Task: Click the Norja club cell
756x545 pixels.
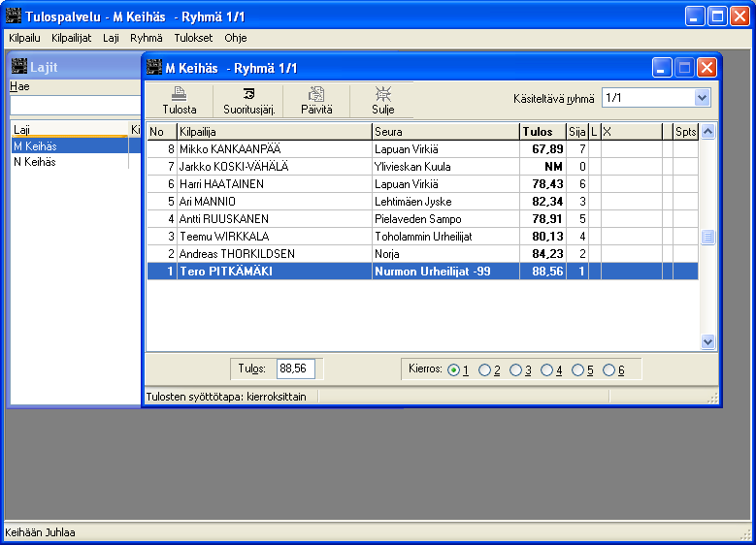Action: [446, 253]
